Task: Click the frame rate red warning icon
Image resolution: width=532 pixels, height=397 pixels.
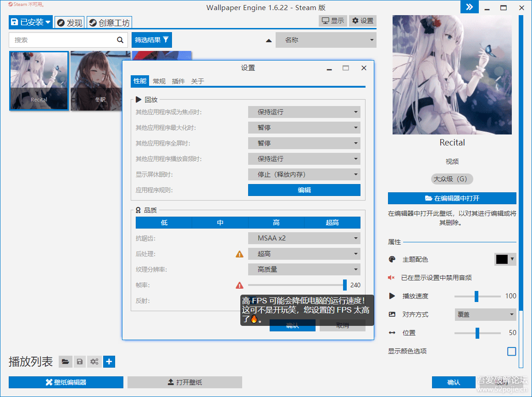Action: click(x=239, y=285)
